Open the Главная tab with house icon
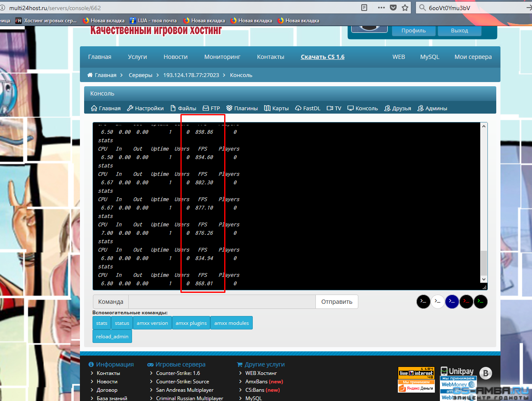Viewport: 532px width, 401px height. (x=106, y=108)
